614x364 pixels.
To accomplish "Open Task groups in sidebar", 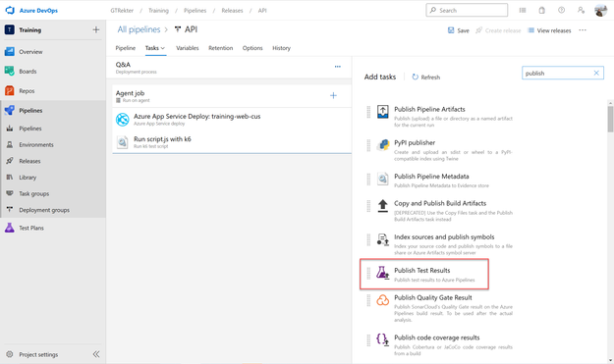I will pyautogui.click(x=34, y=193).
